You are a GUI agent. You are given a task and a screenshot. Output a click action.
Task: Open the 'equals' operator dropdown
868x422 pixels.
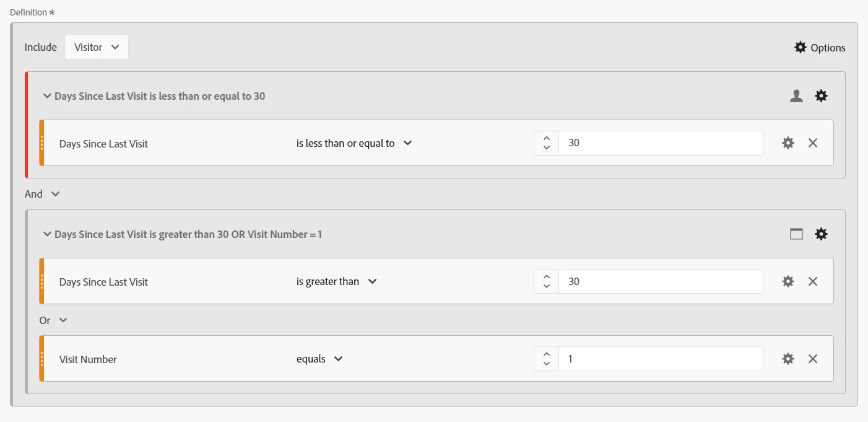click(x=319, y=359)
